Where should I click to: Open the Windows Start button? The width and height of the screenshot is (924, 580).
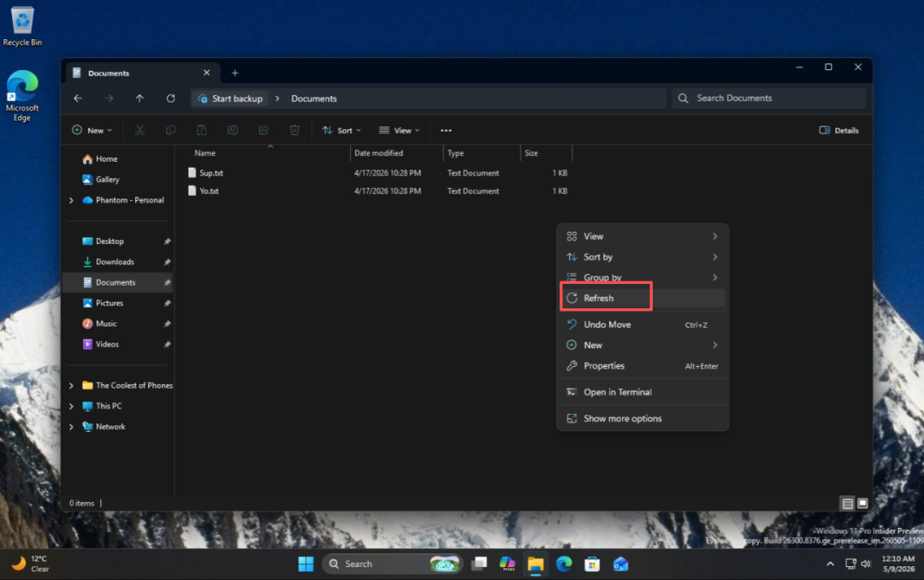tap(305, 564)
